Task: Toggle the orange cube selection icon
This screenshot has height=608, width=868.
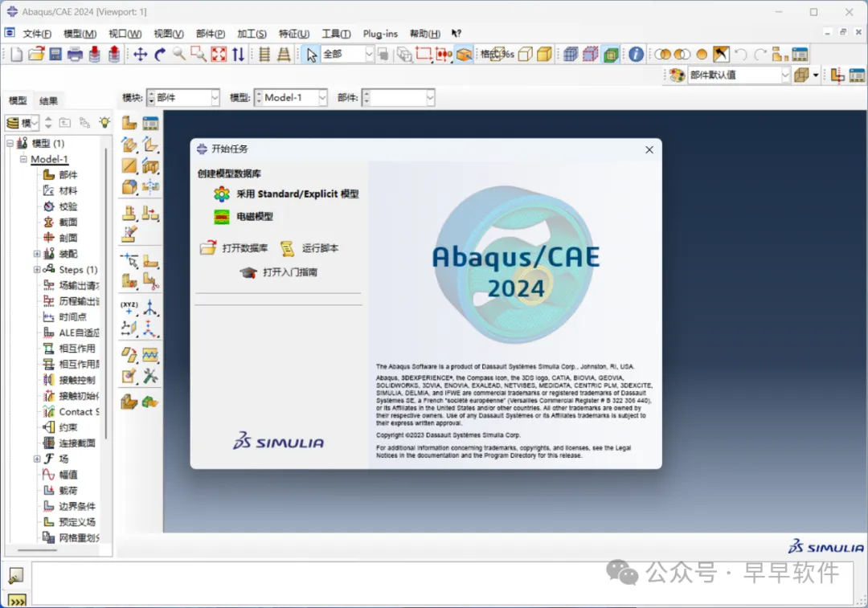Action: click(464, 55)
